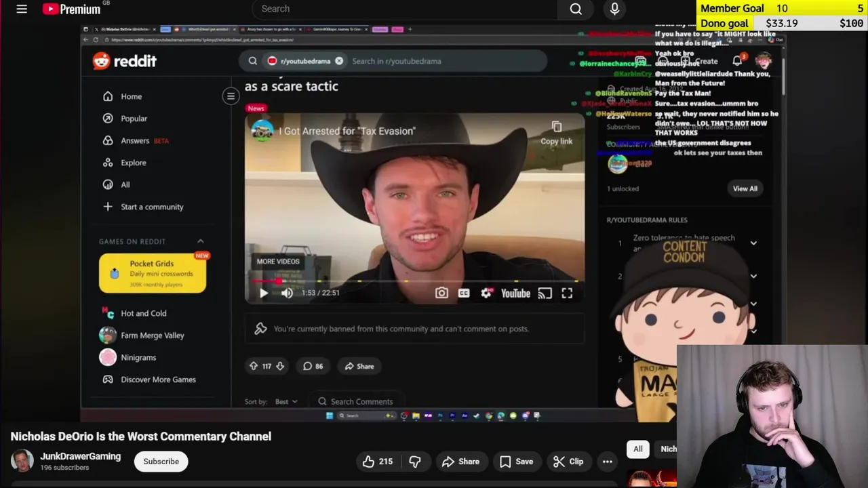868x488 pixels.
Task: Dislike the video
Action: pyautogui.click(x=415, y=462)
